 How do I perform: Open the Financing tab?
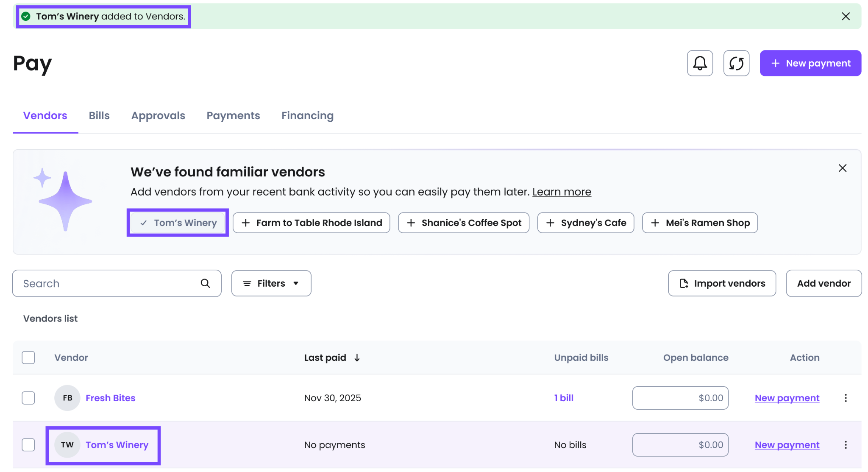pos(307,115)
